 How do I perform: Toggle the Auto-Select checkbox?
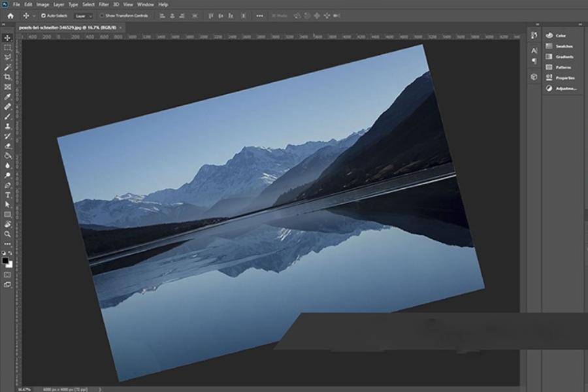[x=43, y=16]
